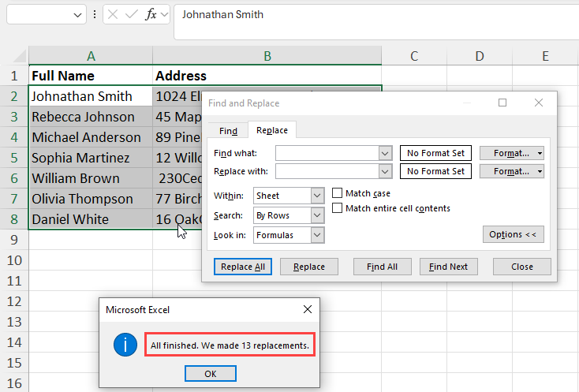Viewport: 579px width, 392px height.
Task: Expand the Name Box dropdown arrow
Action: [77, 15]
